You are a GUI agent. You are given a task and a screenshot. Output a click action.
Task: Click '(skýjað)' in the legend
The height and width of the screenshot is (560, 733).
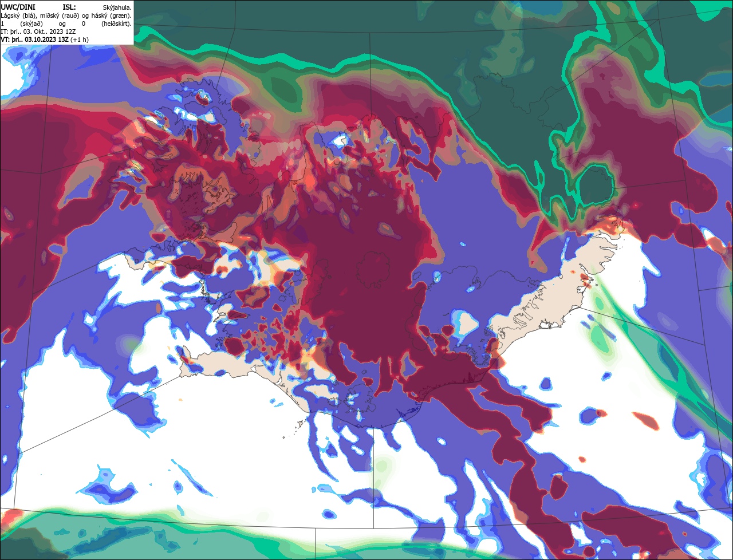coord(31,24)
